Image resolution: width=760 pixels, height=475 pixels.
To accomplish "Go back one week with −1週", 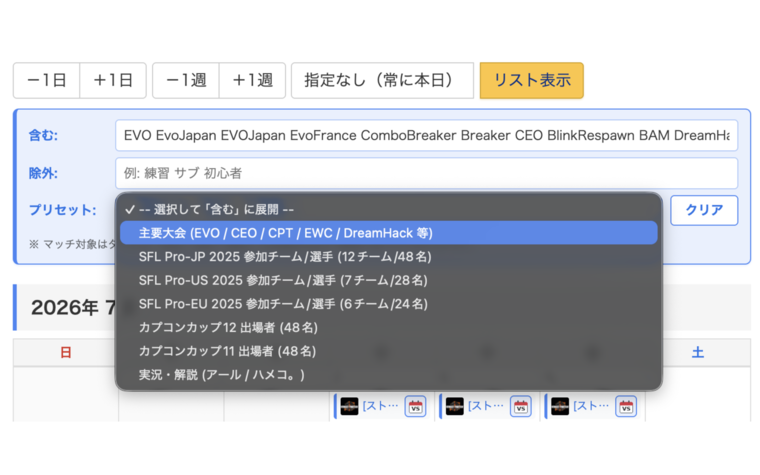I will pyautogui.click(x=186, y=80).
